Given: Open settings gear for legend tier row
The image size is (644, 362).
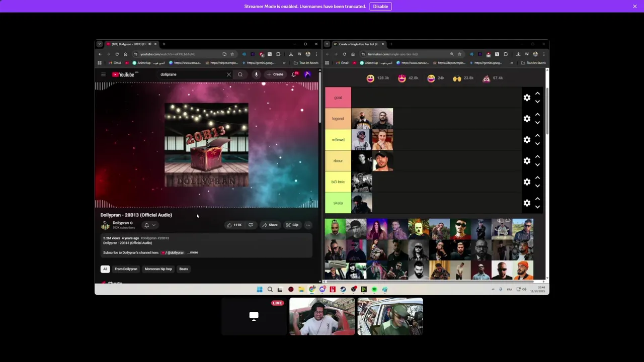Looking at the screenshot, I should tap(527, 119).
